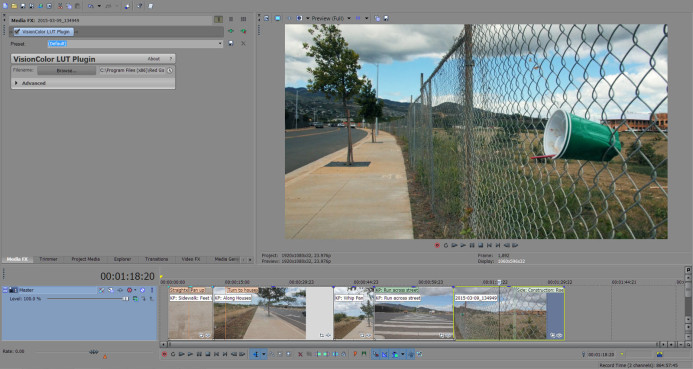Screen dimensions: 693x369
Task: Click the Open folder icon in top toolbar
Action: click(x=14, y=6)
